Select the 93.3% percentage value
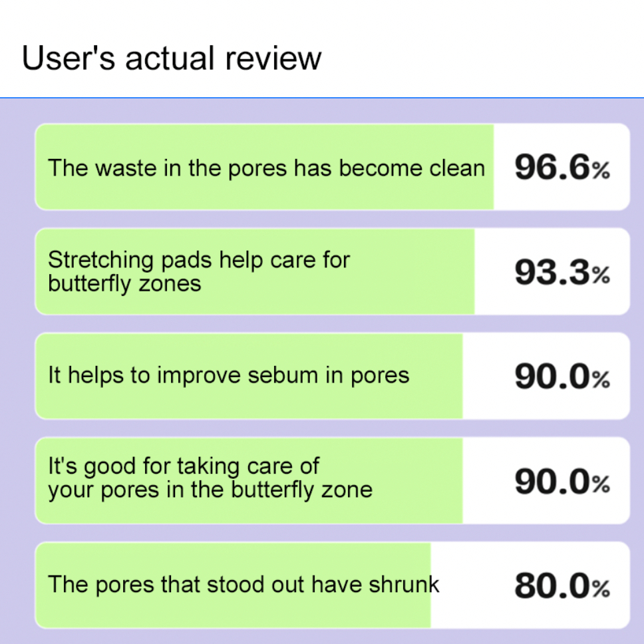This screenshot has width=644, height=644. click(562, 272)
